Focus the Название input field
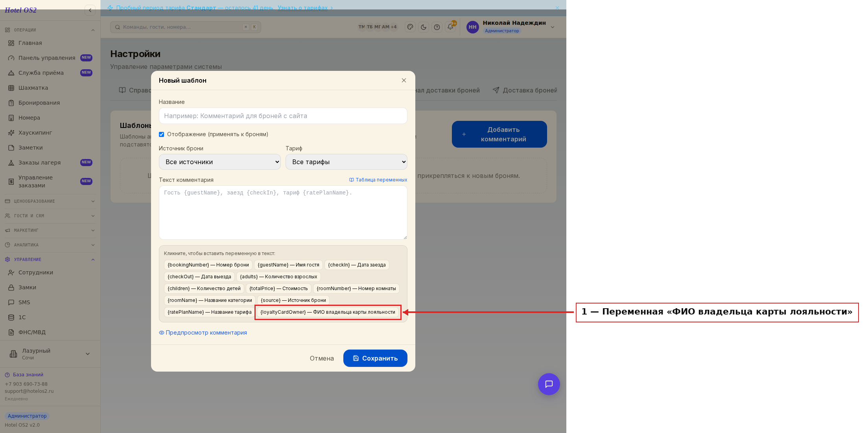This screenshot has width=868, height=433. point(283,116)
